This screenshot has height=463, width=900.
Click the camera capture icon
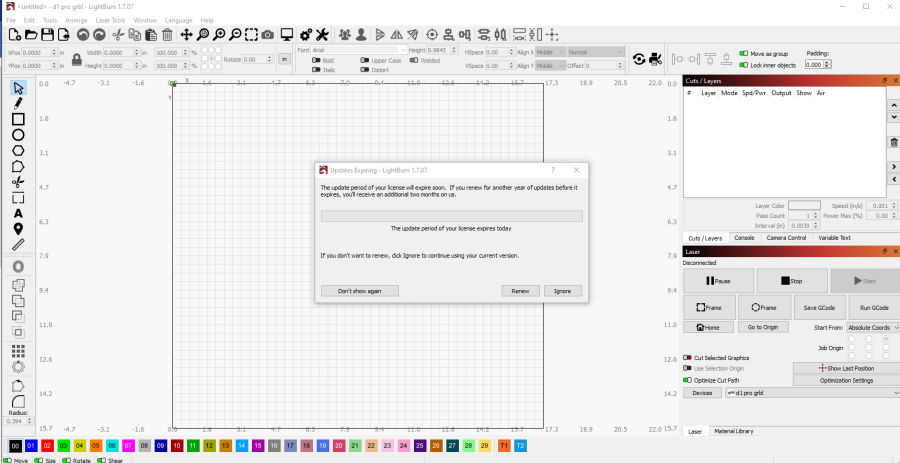(267, 34)
